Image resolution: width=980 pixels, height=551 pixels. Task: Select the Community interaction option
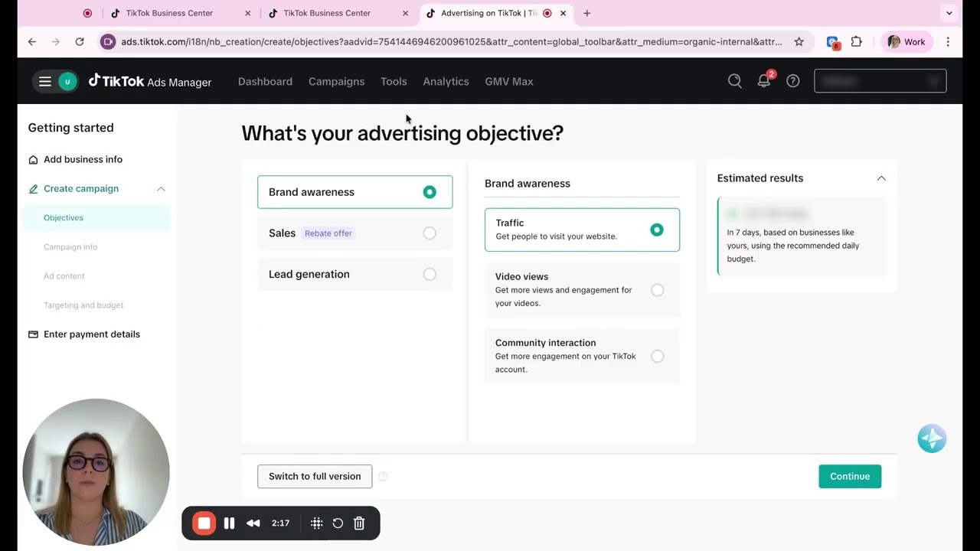tap(582, 356)
